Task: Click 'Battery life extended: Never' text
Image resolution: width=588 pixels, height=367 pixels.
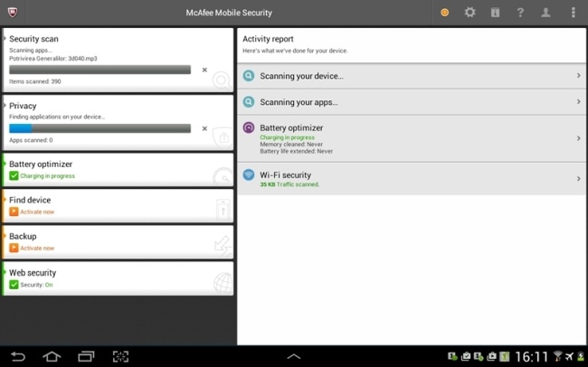Action: pyautogui.click(x=296, y=152)
